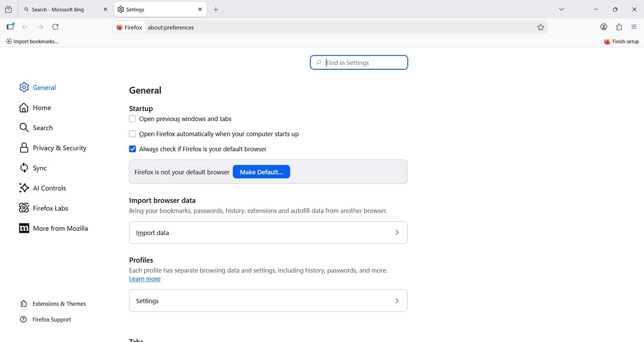Viewport: 644px width, 342px height.
Task: Reload the page with the refresh icon
Action: (x=56, y=27)
